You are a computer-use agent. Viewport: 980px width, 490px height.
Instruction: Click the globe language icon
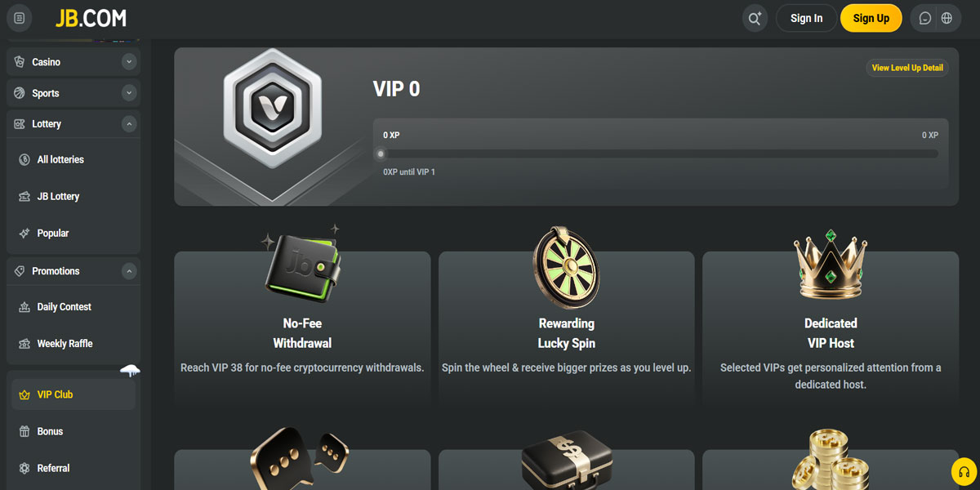[947, 19]
